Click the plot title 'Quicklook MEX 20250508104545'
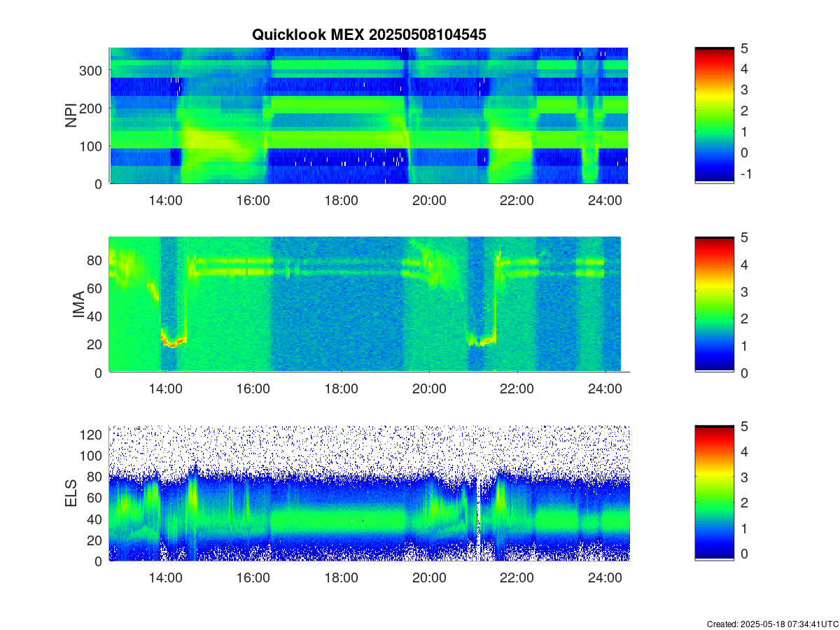 coord(369,34)
